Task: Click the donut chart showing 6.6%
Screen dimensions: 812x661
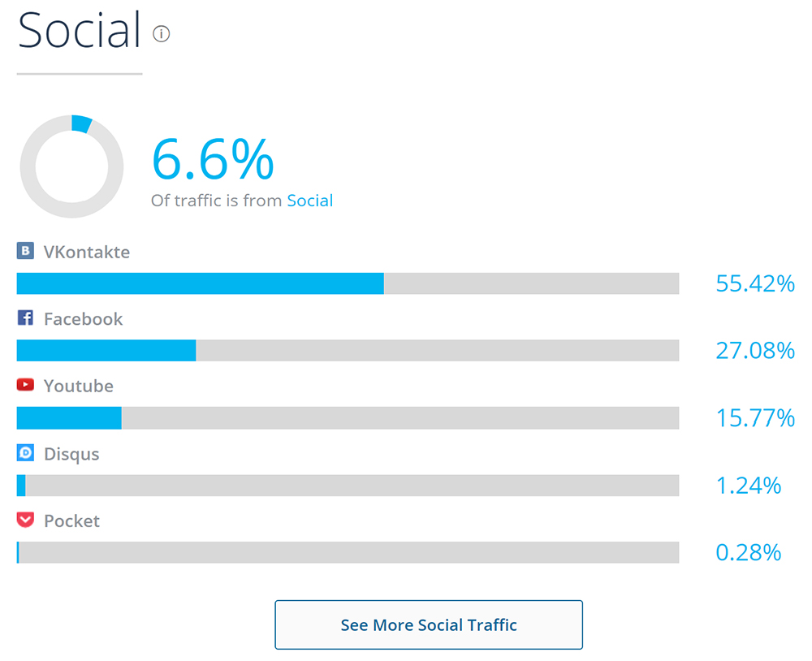Action: coord(71,165)
